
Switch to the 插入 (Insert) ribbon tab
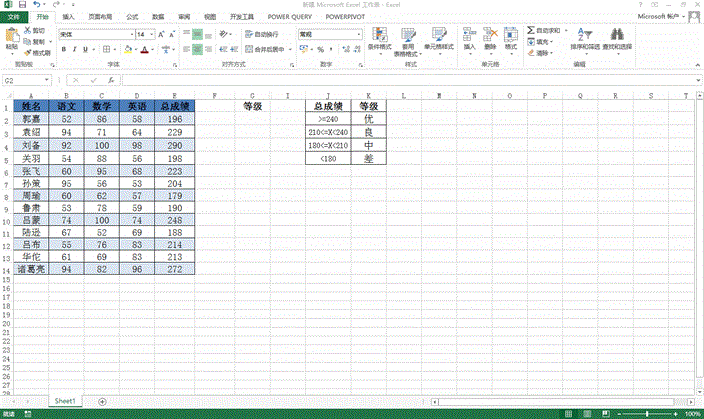click(67, 17)
